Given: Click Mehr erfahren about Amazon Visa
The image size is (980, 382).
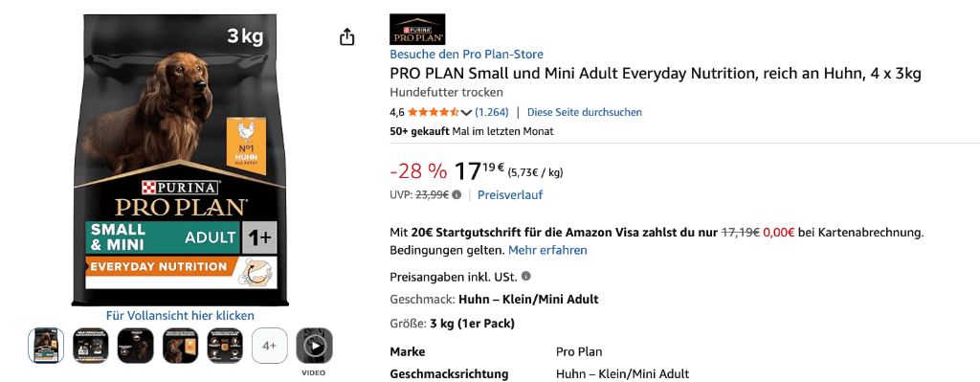Looking at the screenshot, I should (547, 251).
